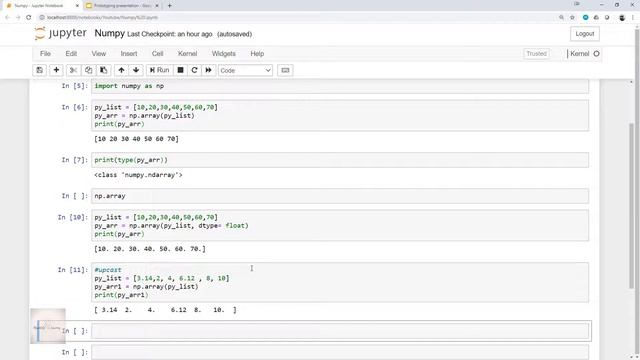Click the In [10] prompt label
Screen dimensions: 640x360
coord(73,217)
